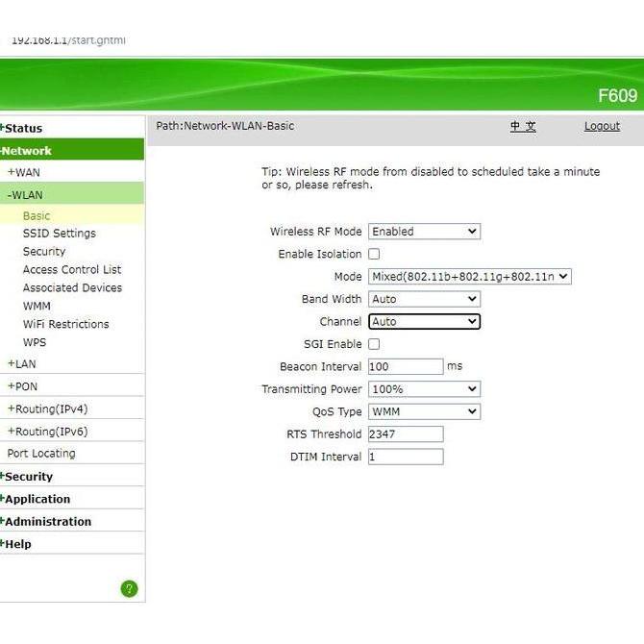Click the Logout link
Screen dimensions: 644x644
tap(602, 126)
